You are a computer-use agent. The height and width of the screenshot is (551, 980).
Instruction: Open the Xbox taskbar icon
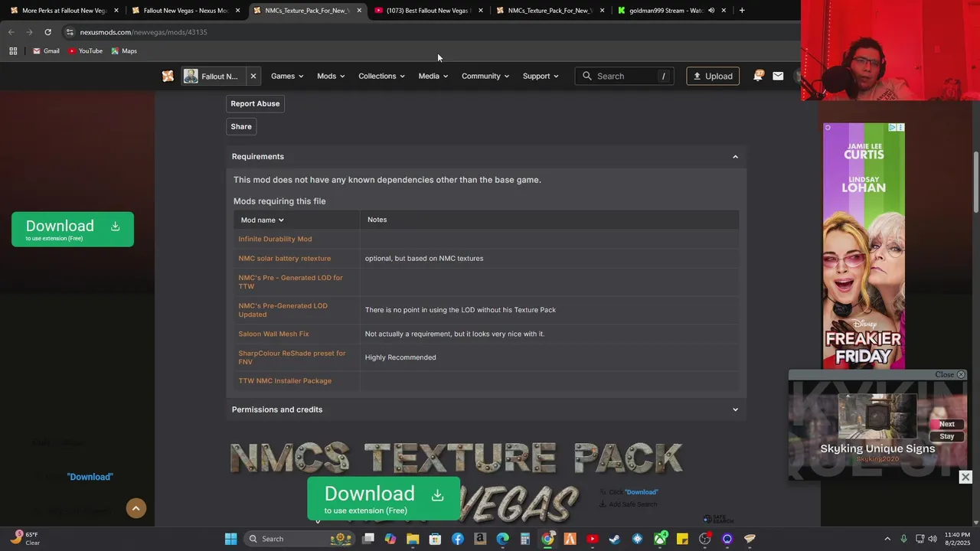tap(660, 539)
